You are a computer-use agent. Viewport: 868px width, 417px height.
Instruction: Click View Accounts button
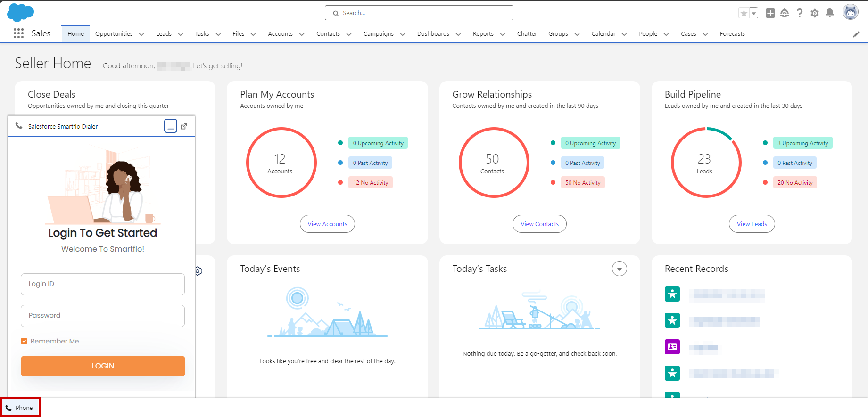pyautogui.click(x=327, y=224)
